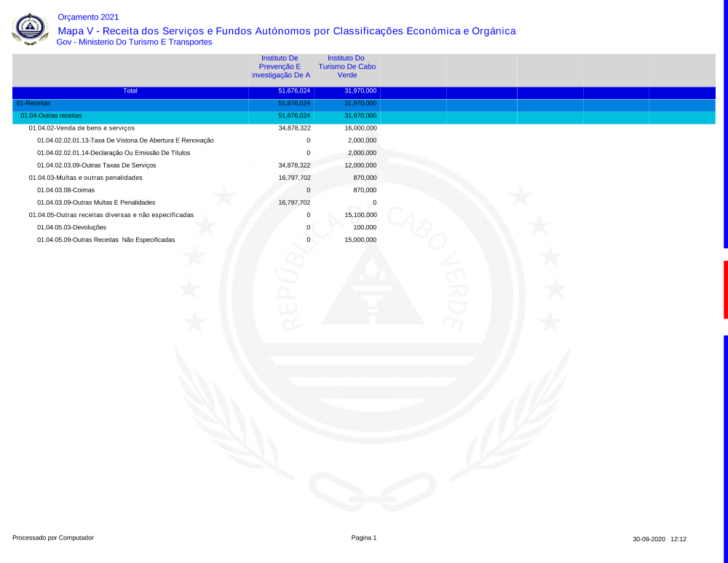Click the 'Mapa V - Receita dos Serviços' title

pyautogui.click(x=286, y=31)
